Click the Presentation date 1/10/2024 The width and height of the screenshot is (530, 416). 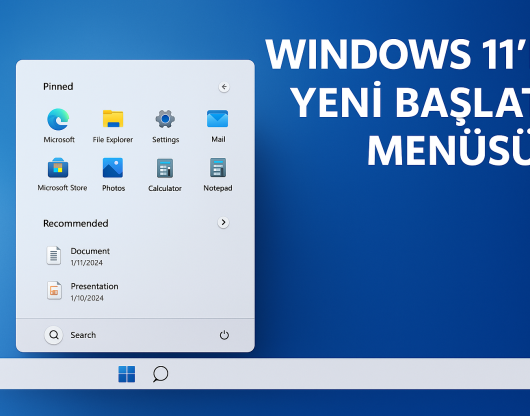point(87,298)
